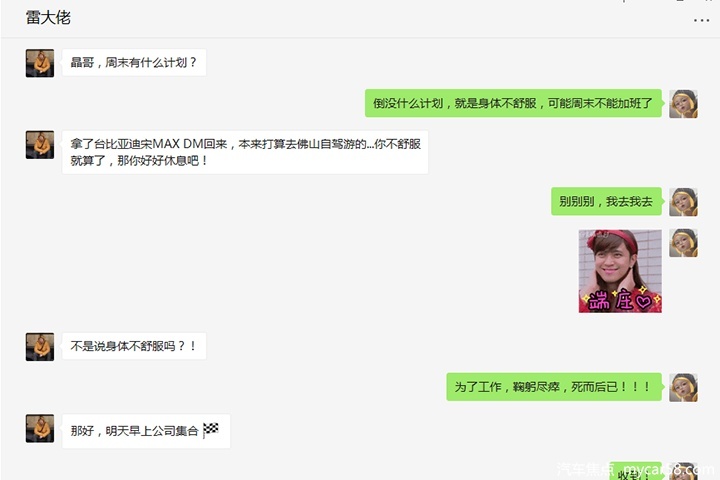
Task: Click the chat title 雷大佬
Action: pos(48,18)
